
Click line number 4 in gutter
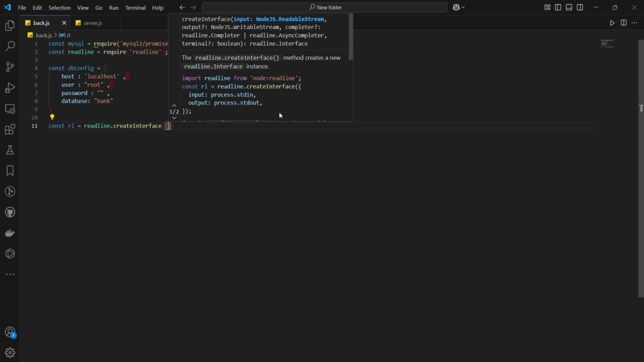pos(36,68)
